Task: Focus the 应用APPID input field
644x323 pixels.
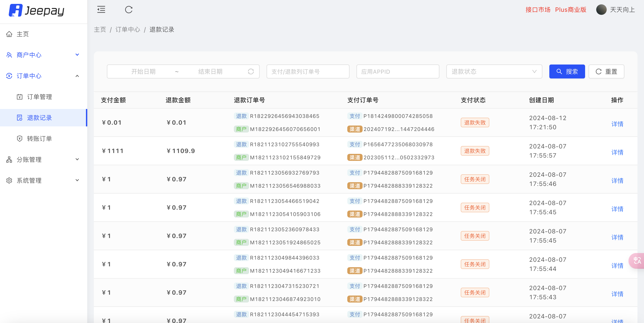Action: (x=397, y=72)
